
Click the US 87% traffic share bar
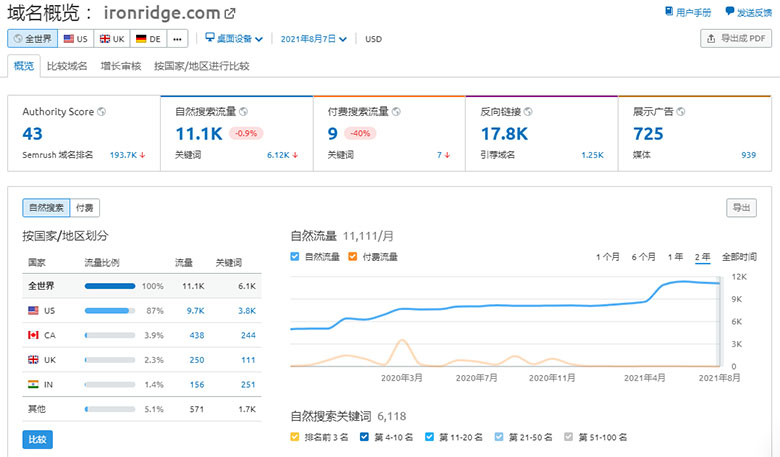click(x=110, y=310)
